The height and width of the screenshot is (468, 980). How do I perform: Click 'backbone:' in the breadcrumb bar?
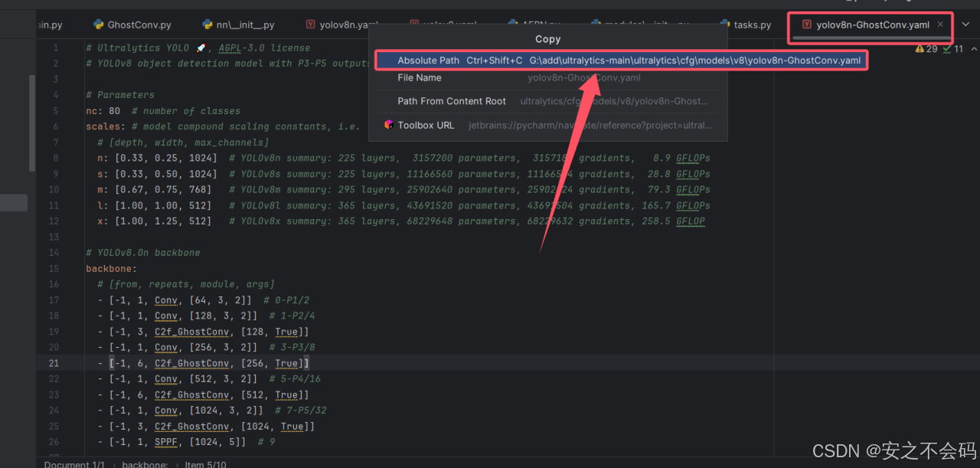pyautogui.click(x=145, y=464)
